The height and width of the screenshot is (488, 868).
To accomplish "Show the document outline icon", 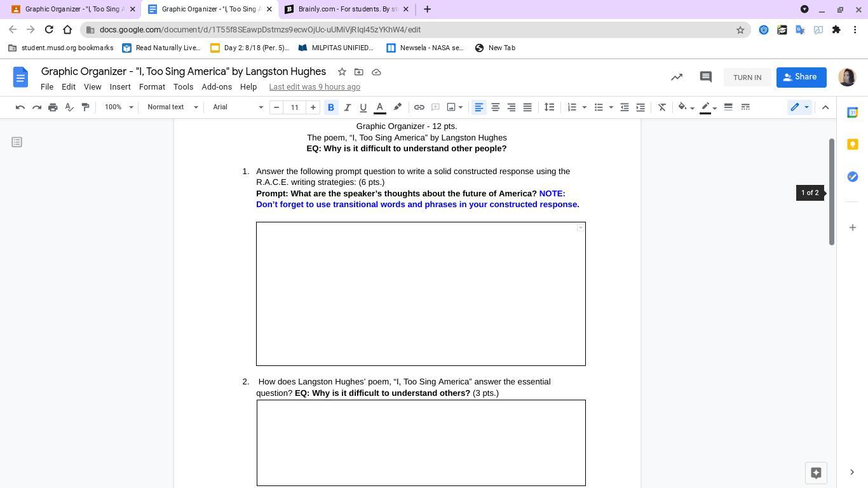I will point(17,142).
